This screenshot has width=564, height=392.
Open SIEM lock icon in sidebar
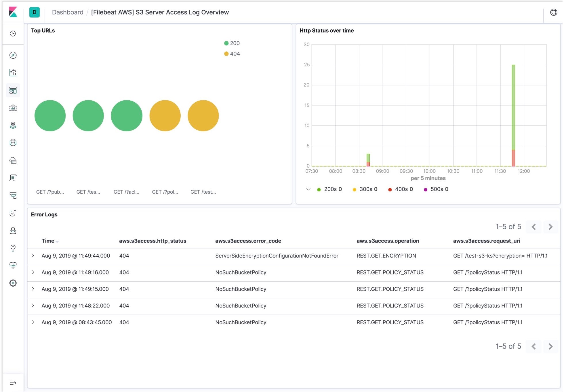pos(13,230)
